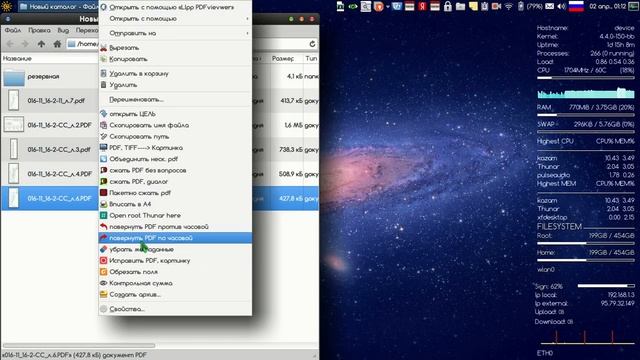
Task: Click the horizontal scrollbar in the file list
Action: 79,345
